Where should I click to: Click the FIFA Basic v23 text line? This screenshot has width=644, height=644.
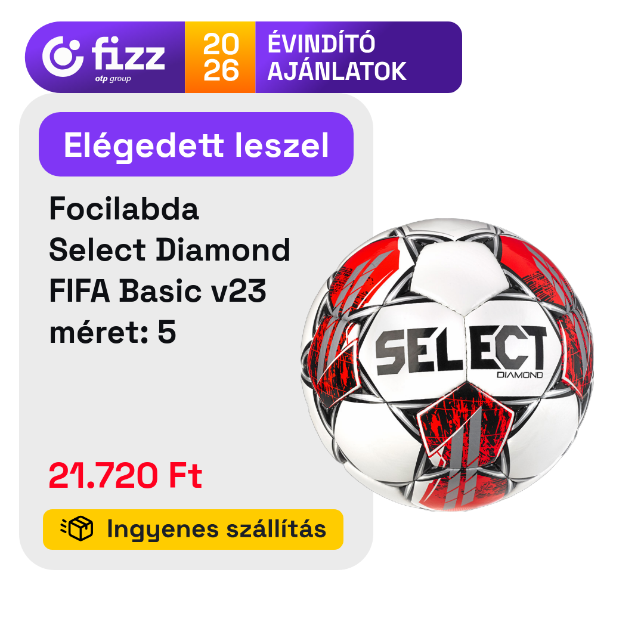click(157, 291)
